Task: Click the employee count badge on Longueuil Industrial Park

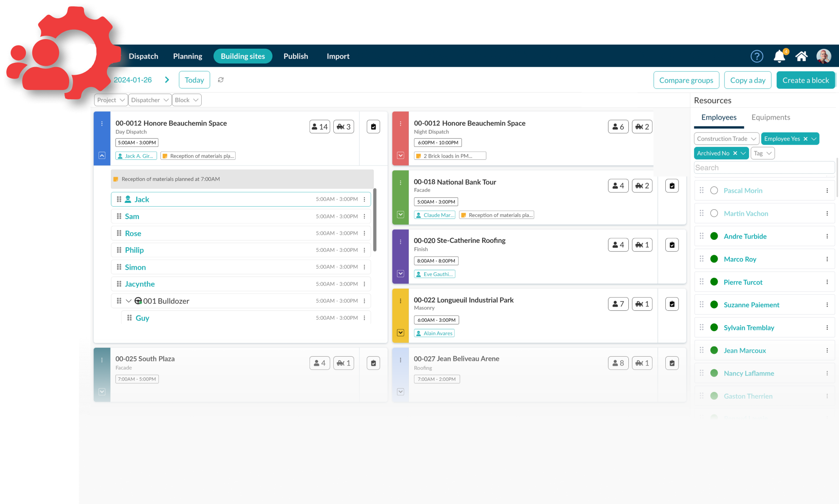Action: (x=618, y=304)
